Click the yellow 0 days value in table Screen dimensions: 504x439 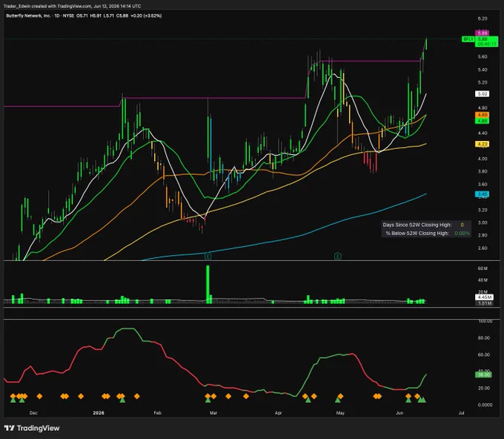tap(462, 225)
